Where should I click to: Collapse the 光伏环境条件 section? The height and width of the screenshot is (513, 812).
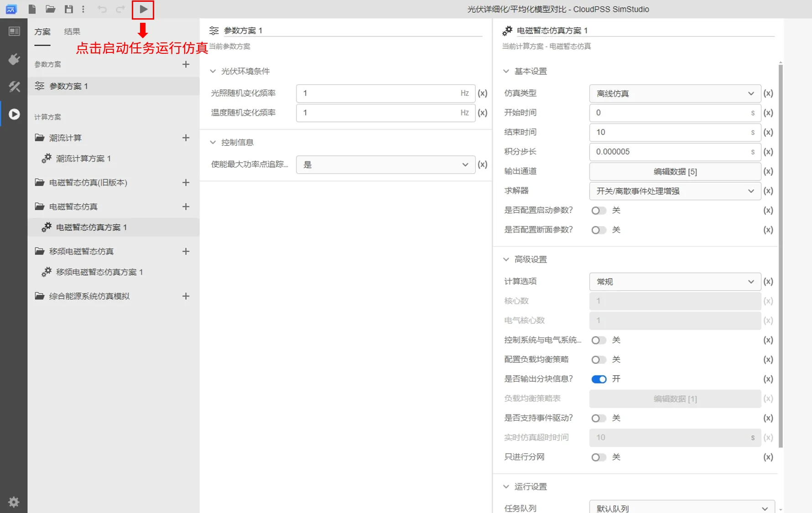[x=213, y=71]
